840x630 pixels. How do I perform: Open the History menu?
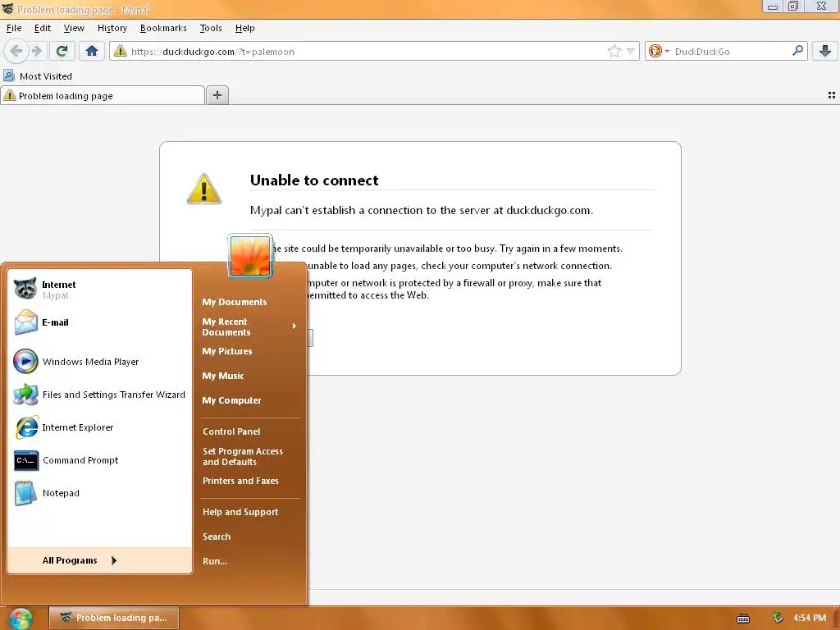(x=112, y=28)
